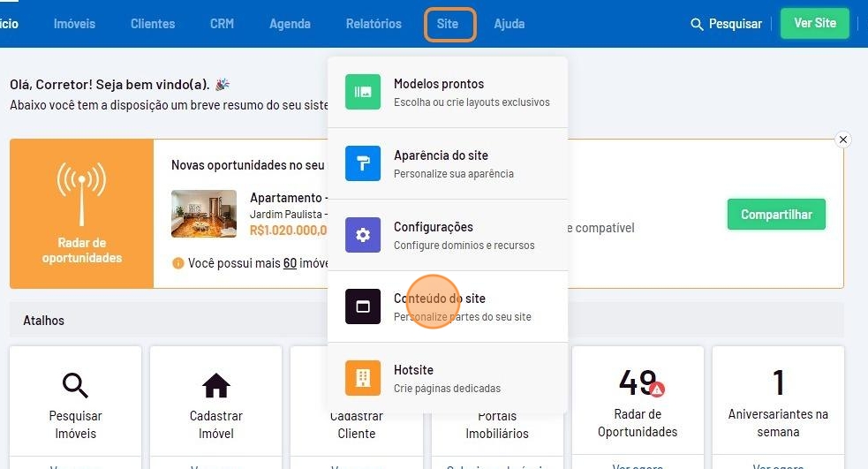Image resolution: width=868 pixels, height=469 pixels.
Task: Click the Pesquisar search in top bar
Action: [x=726, y=24]
